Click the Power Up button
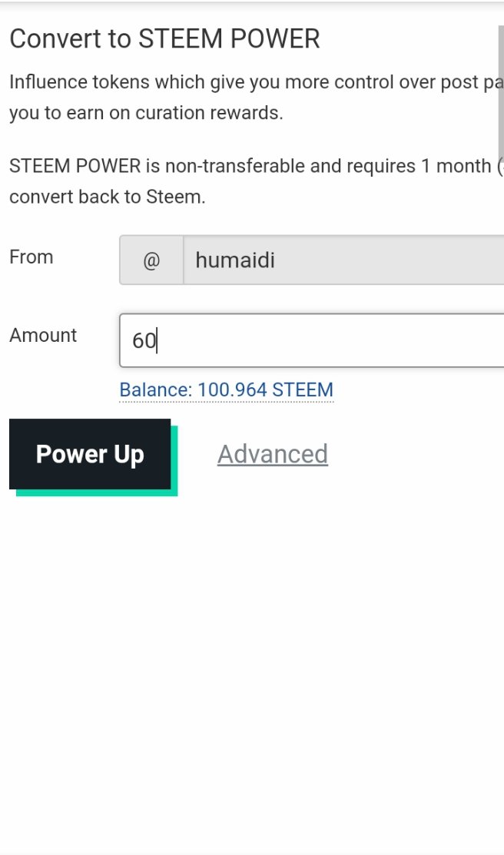This screenshot has width=504, height=855. (90, 454)
